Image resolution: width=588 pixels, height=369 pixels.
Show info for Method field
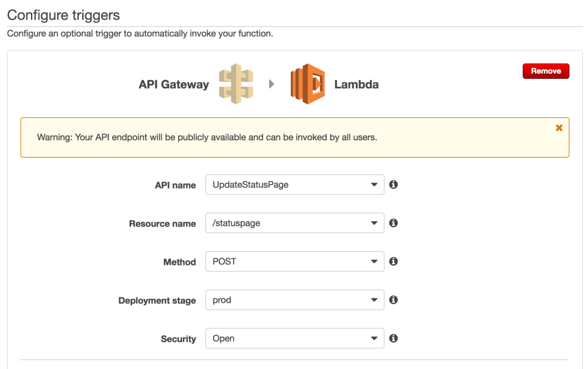click(393, 262)
